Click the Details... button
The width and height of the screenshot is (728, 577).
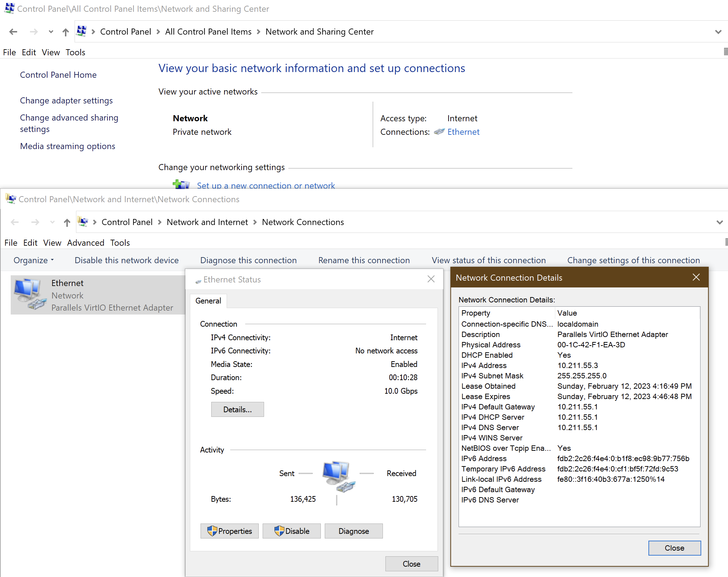click(x=237, y=409)
